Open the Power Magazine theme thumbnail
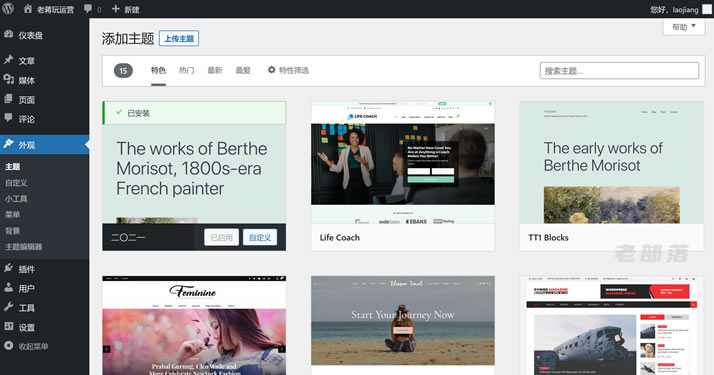 click(612, 325)
